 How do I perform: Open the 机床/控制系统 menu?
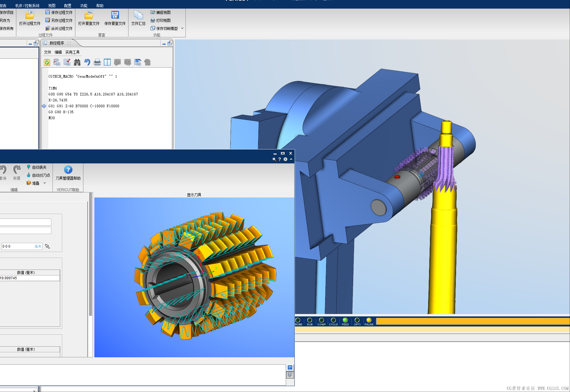point(27,6)
